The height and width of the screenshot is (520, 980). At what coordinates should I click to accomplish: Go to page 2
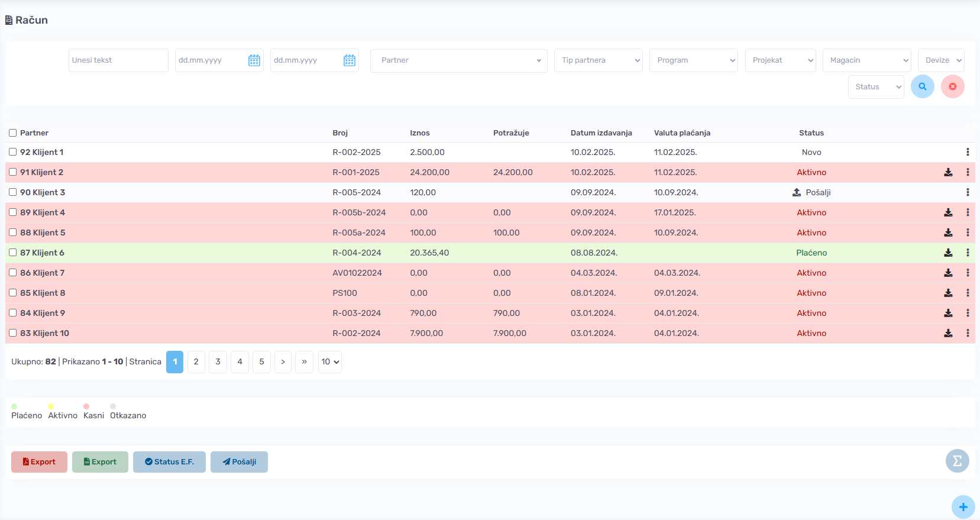(196, 362)
